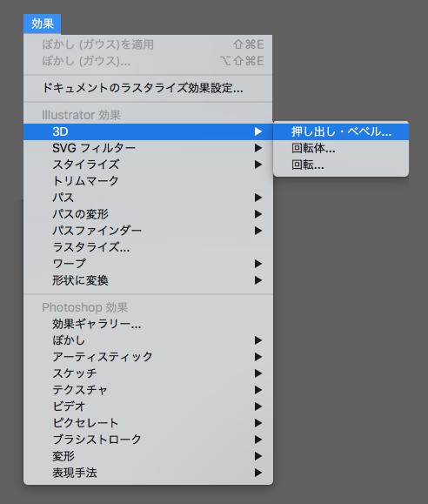Expand the スケッチ submenu
The height and width of the screenshot is (504, 428).
pos(148,373)
